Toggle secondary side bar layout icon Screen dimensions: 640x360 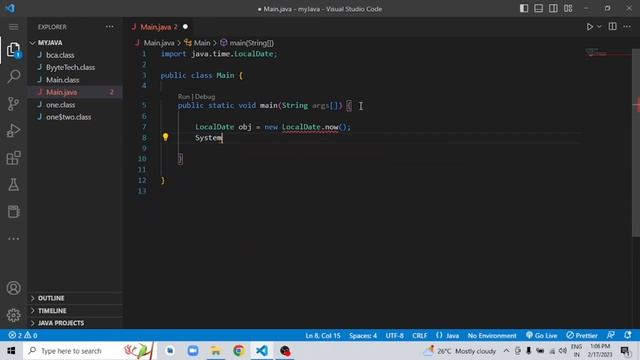(x=553, y=9)
